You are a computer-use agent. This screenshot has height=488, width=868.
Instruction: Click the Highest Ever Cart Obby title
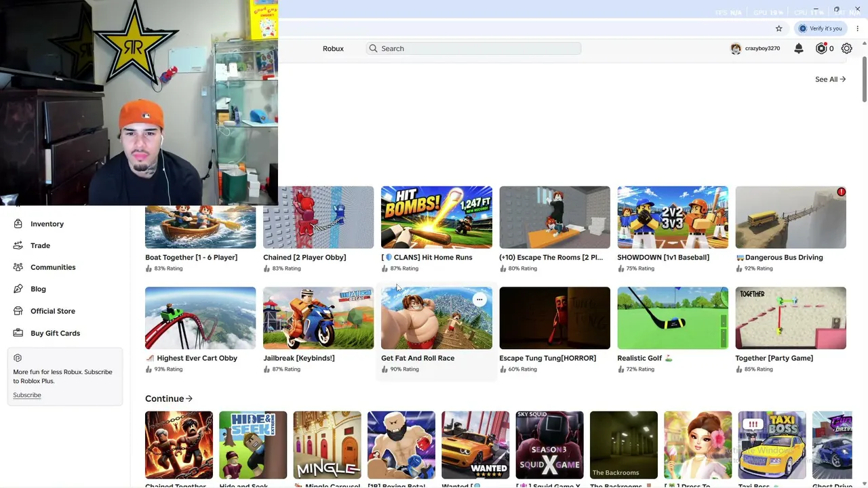(x=191, y=358)
